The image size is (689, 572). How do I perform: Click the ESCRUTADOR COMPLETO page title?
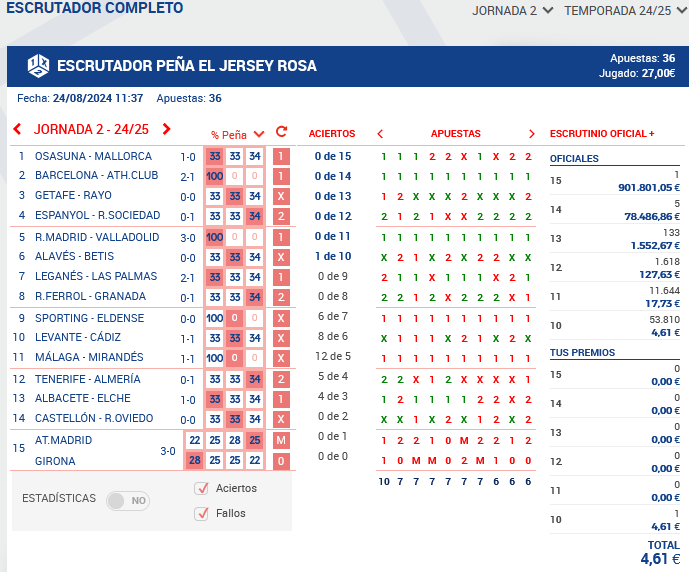[x=94, y=8]
